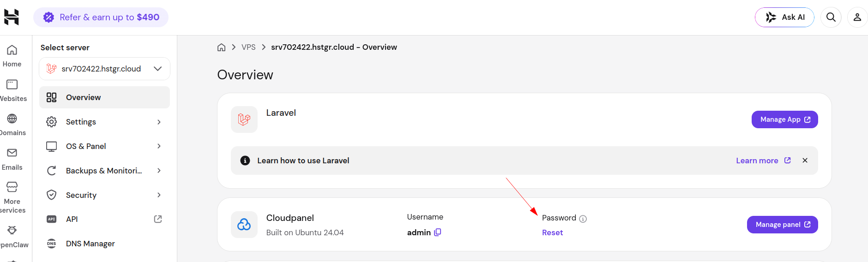Click the search magnifier icon
The height and width of the screenshot is (262, 868).
point(831,18)
